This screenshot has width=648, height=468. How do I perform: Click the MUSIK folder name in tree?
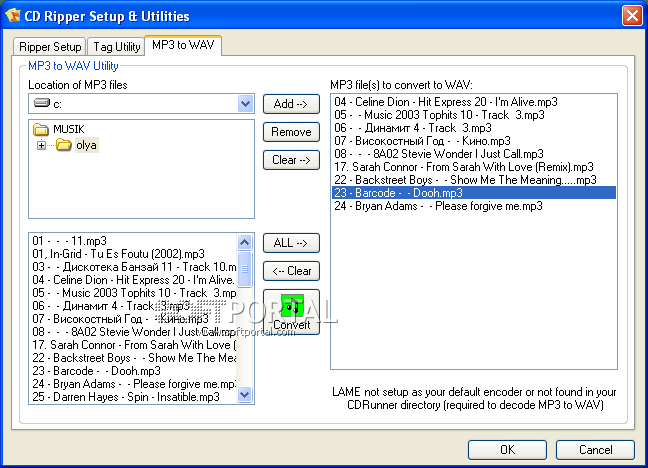(69, 129)
